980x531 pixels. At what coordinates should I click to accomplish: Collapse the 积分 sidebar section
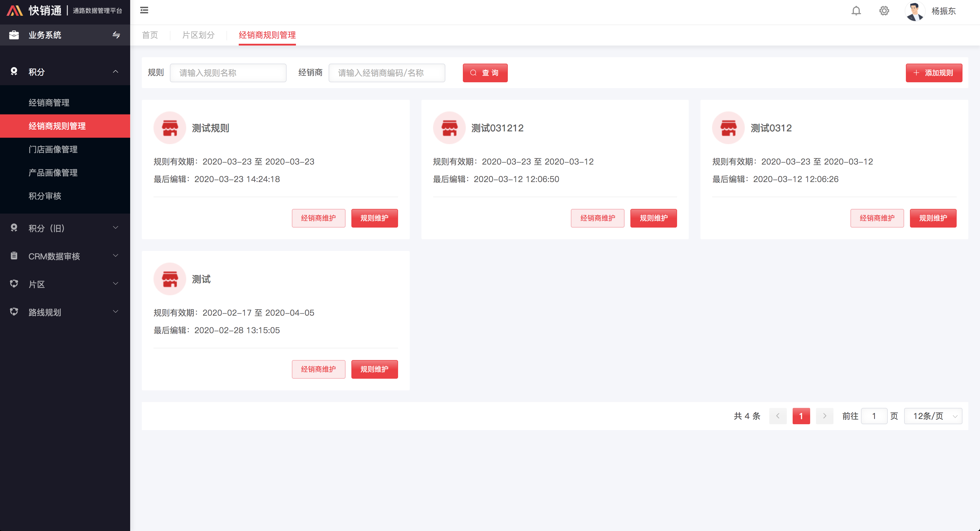[x=115, y=71]
